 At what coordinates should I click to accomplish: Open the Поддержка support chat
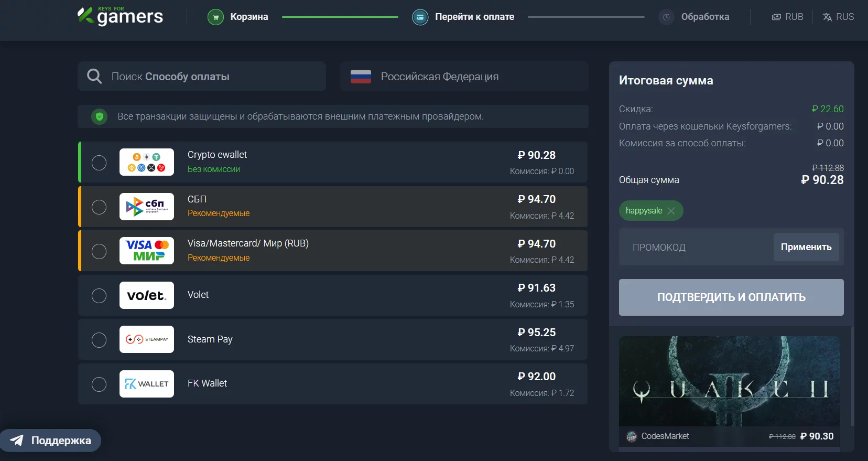coord(50,441)
